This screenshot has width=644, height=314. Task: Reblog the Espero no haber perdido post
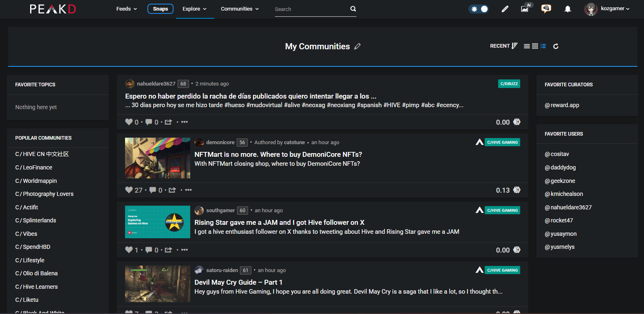click(168, 122)
